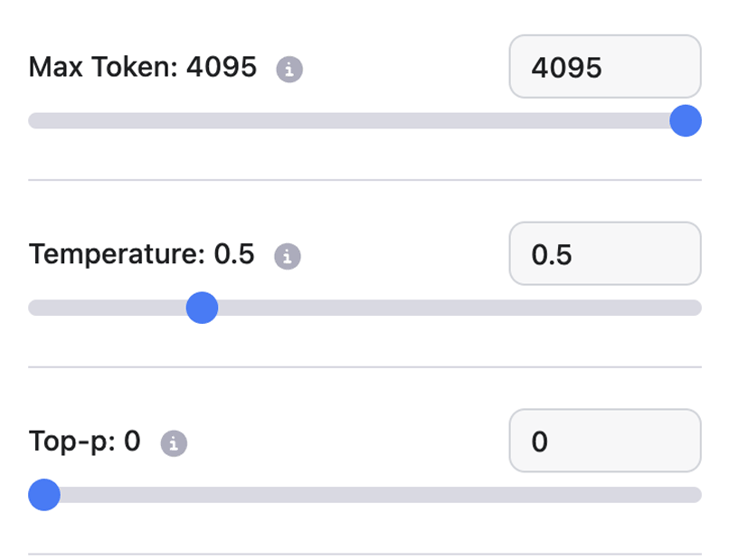738x560 pixels.
Task: Click the Temperature slider handle
Action: click(202, 308)
